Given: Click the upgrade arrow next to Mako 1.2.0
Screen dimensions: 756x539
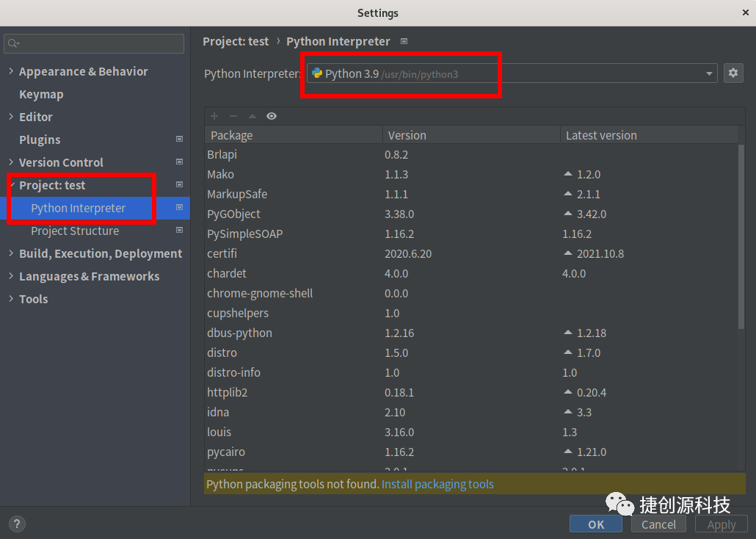Looking at the screenshot, I should (568, 173).
